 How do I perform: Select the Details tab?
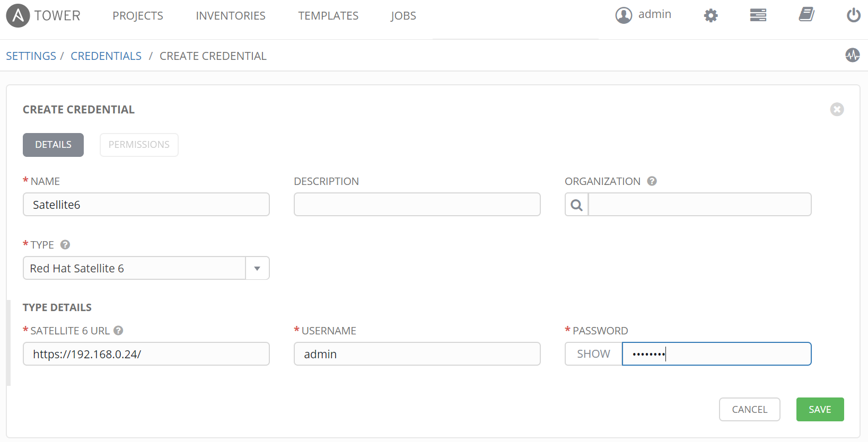click(53, 145)
